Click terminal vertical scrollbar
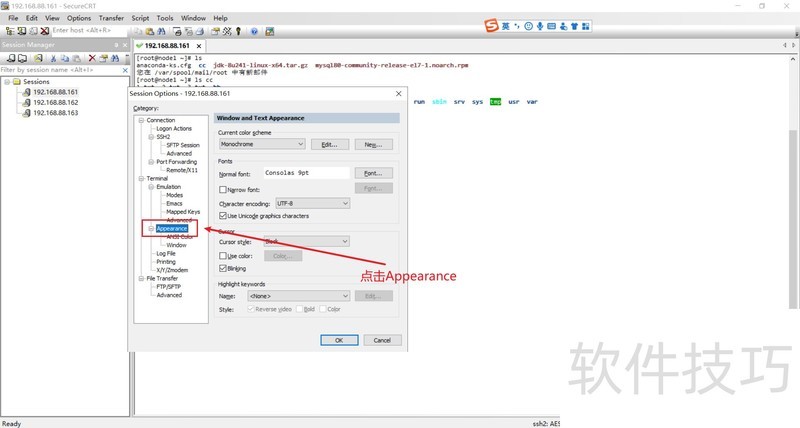Viewport: 800px width, 428px height. point(793,219)
